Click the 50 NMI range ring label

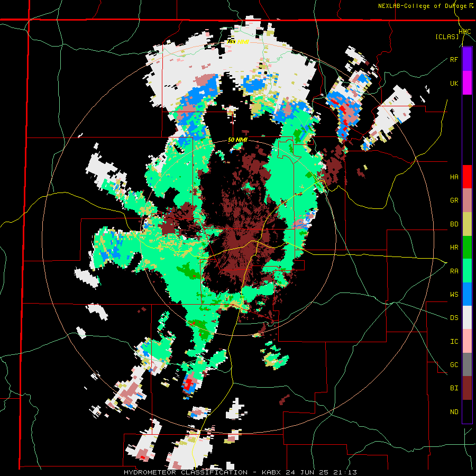click(x=237, y=140)
